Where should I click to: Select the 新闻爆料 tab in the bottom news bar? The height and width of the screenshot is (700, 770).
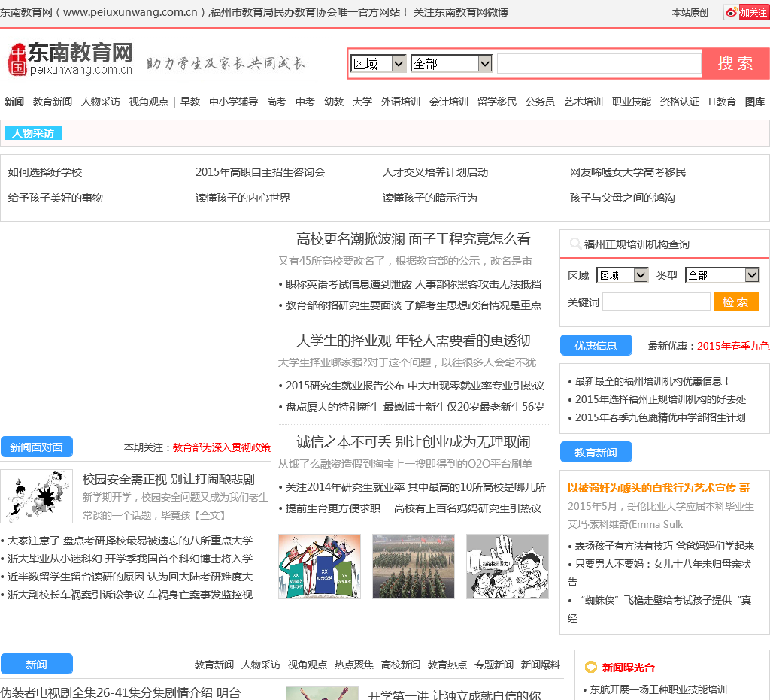tap(541, 665)
